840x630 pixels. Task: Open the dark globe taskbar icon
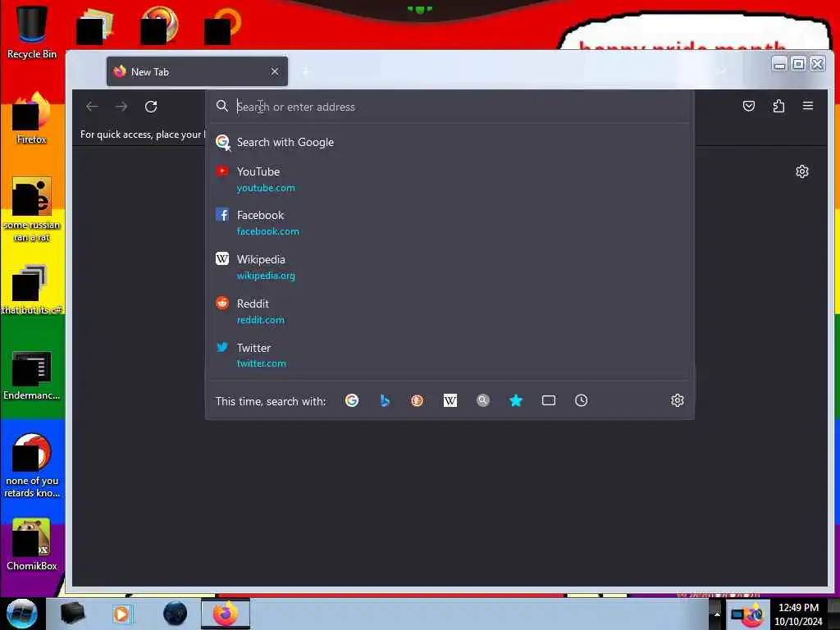click(x=176, y=614)
